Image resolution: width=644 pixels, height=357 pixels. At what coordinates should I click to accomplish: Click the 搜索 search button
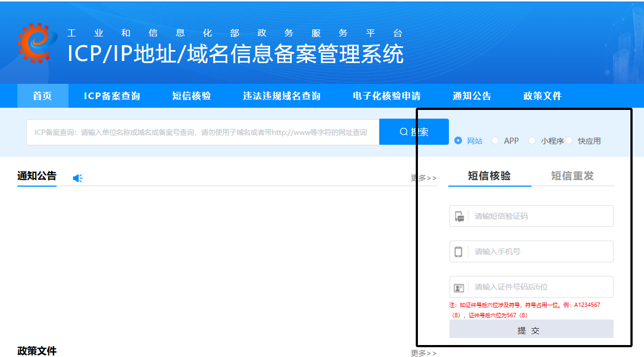(x=414, y=132)
